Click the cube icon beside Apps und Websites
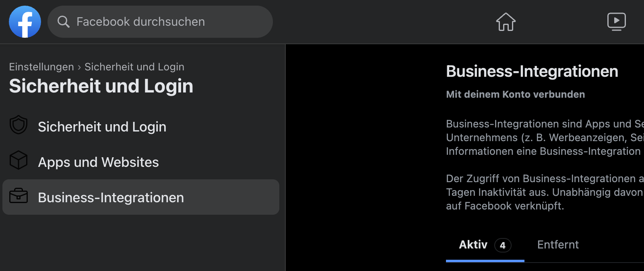The width and height of the screenshot is (644, 271). coord(19,160)
